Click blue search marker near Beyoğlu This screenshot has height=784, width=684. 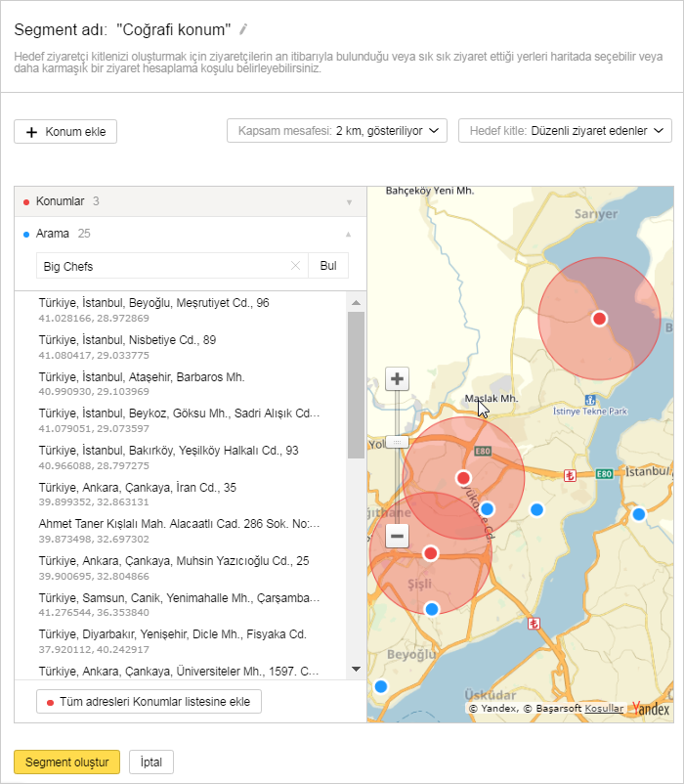(381, 686)
